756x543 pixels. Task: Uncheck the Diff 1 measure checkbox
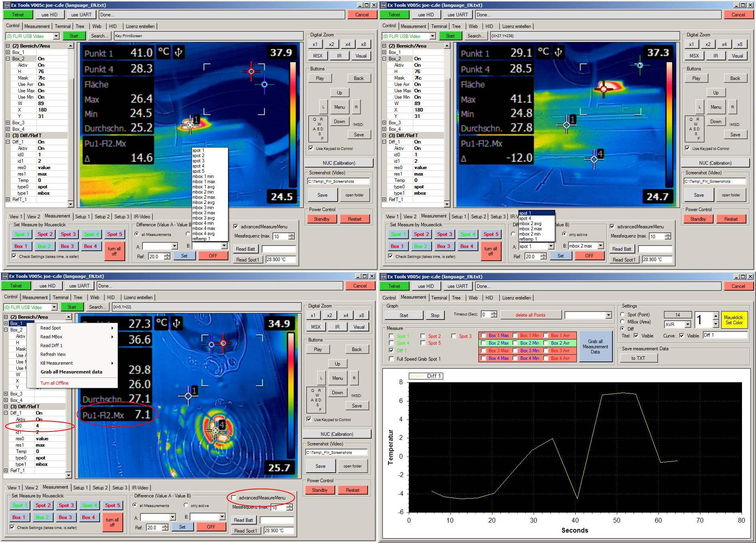pos(391,351)
